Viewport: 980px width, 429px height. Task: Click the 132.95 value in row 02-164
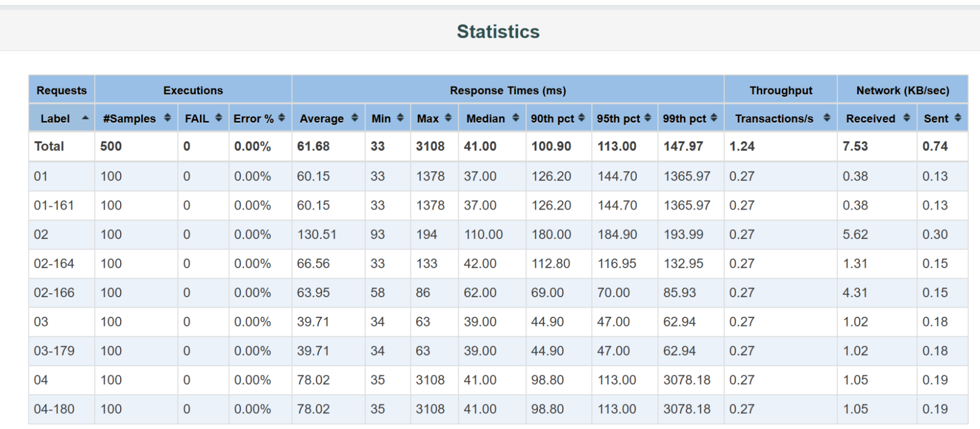click(x=683, y=264)
